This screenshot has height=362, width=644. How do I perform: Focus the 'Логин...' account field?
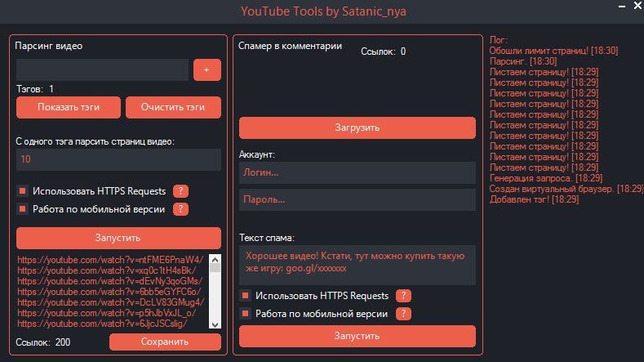coord(357,172)
